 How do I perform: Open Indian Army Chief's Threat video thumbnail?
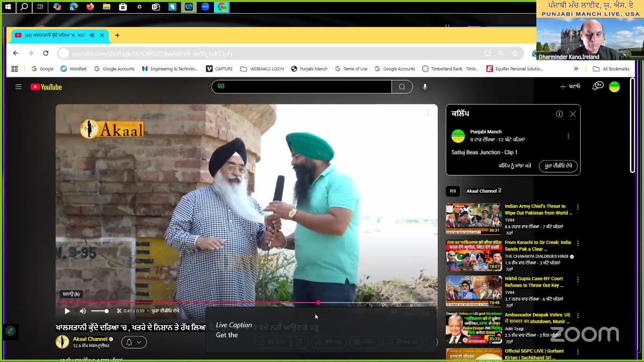tap(473, 219)
